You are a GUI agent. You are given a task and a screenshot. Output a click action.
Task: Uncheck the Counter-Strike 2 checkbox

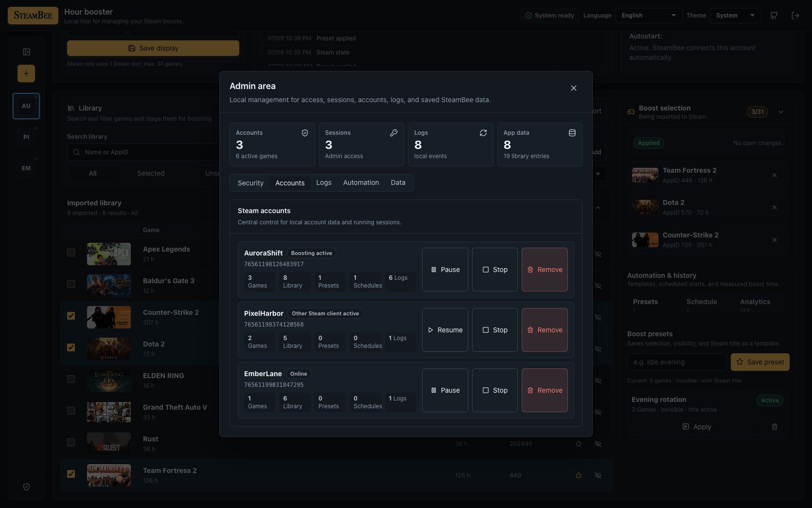click(x=71, y=316)
